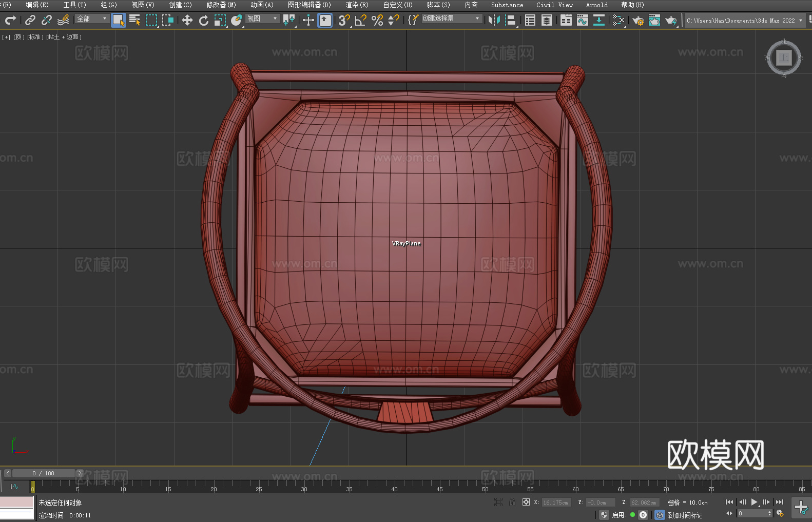Go to next frame
The height and width of the screenshot is (522, 812).
coord(766,502)
